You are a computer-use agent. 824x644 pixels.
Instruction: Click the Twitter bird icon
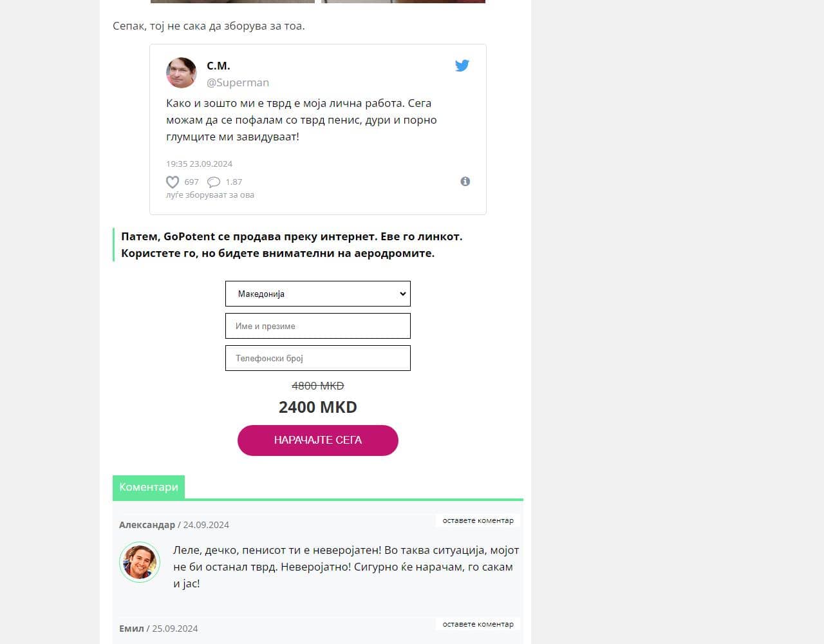coord(462,66)
